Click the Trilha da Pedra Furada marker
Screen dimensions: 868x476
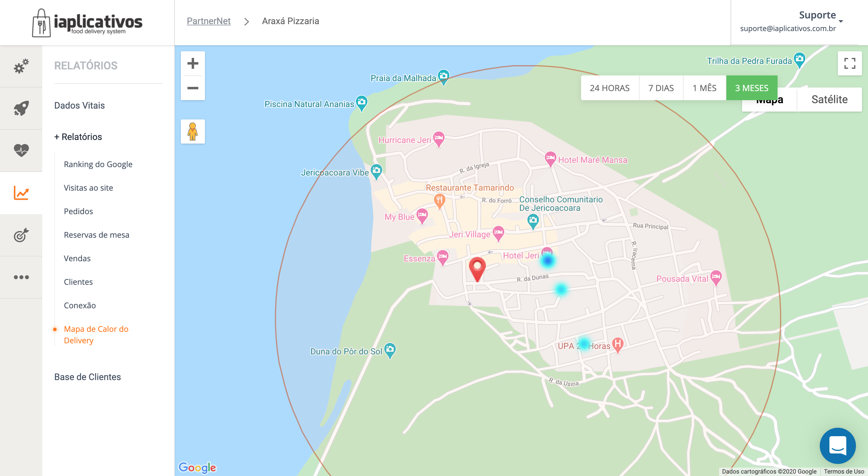point(799,60)
